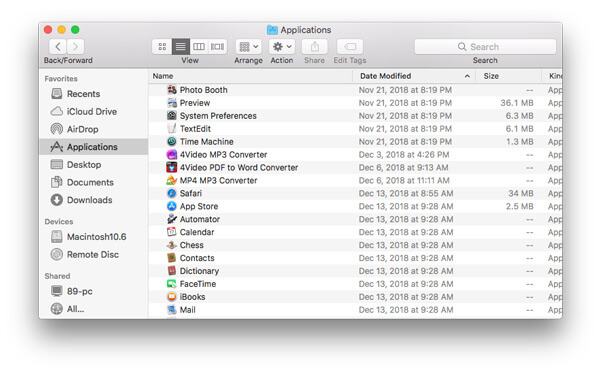Select the Photo Booth app icon
Screen dimensions: 600x373
(172, 90)
